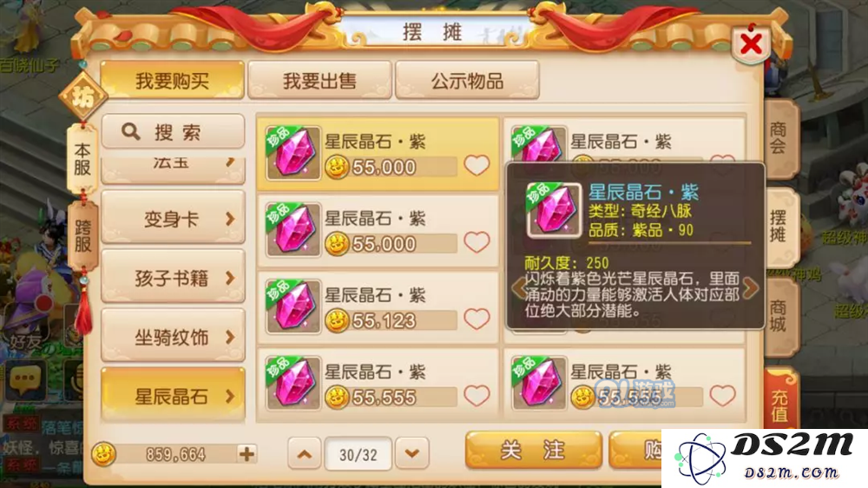Click the crystal icon in tooltip popup

click(554, 210)
